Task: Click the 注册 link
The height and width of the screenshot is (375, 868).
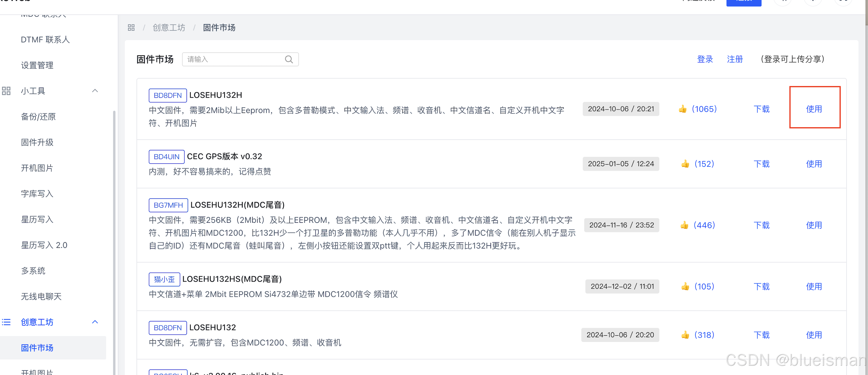Action: (735, 59)
